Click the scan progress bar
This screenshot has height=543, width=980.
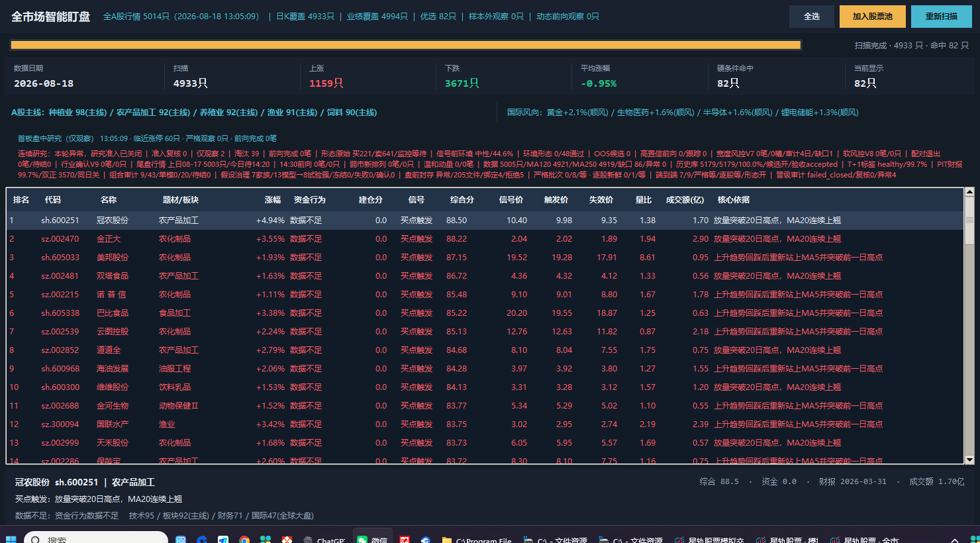tap(406, 45)
